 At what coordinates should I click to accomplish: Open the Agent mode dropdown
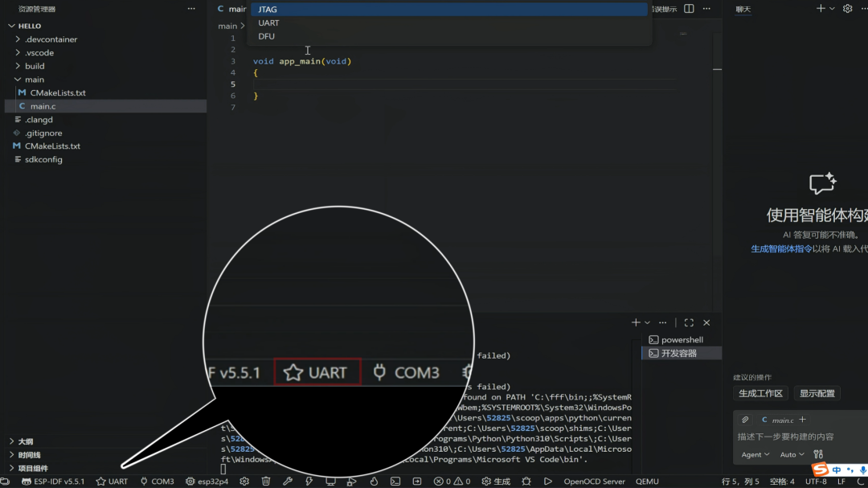755,454
